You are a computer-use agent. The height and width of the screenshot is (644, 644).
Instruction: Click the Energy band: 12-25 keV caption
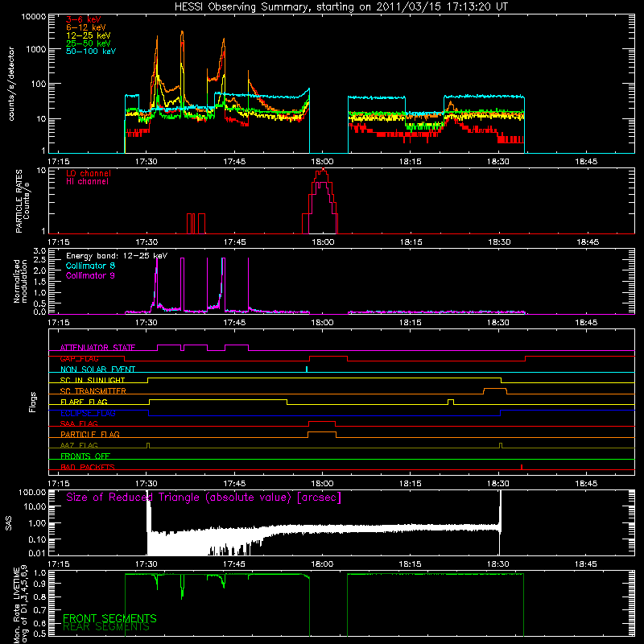117,256
